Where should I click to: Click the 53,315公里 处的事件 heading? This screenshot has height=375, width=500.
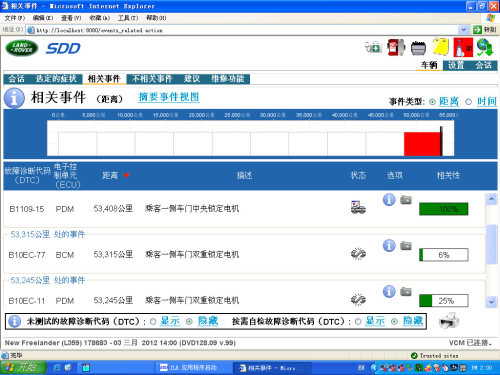click(48, 234)
